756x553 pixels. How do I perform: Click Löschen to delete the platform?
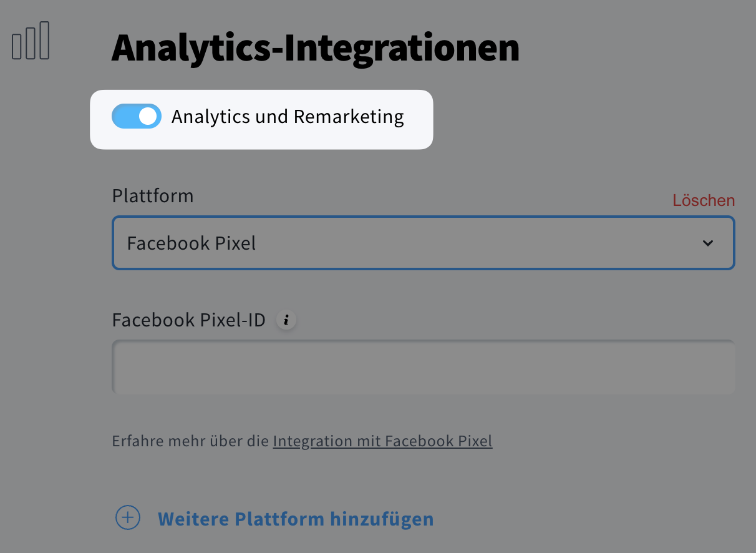click(x=704, y=200)
